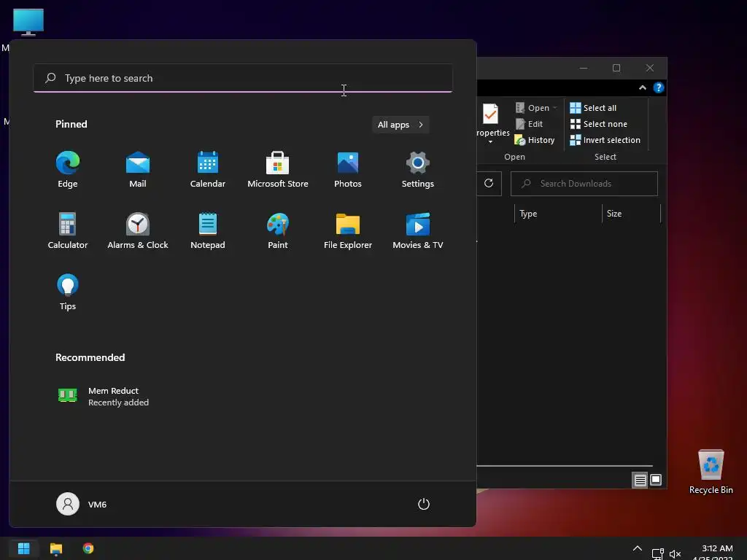Open Settings from pinned apps
747x560 pixels.
(418, 169)
